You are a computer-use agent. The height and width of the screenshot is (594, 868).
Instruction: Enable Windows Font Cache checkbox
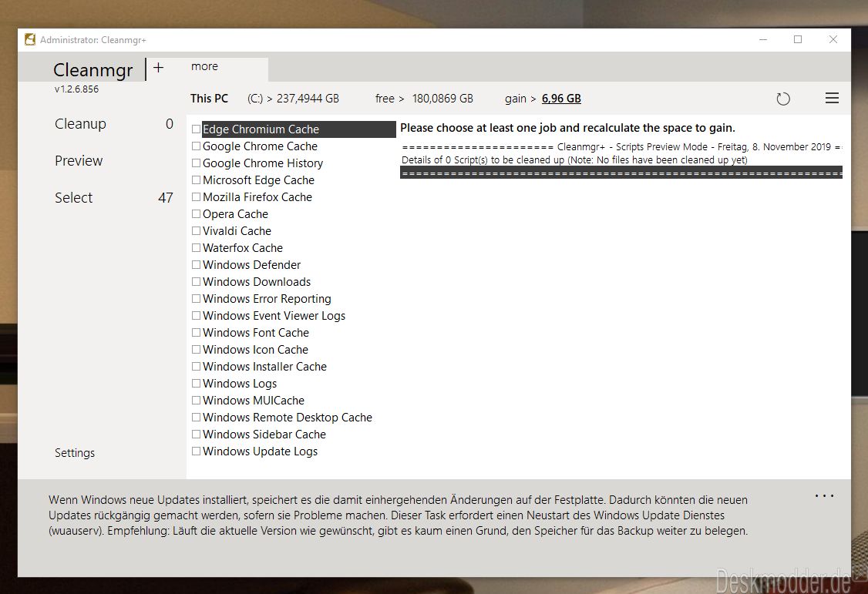pyautogui.click(x=196, y=332)
